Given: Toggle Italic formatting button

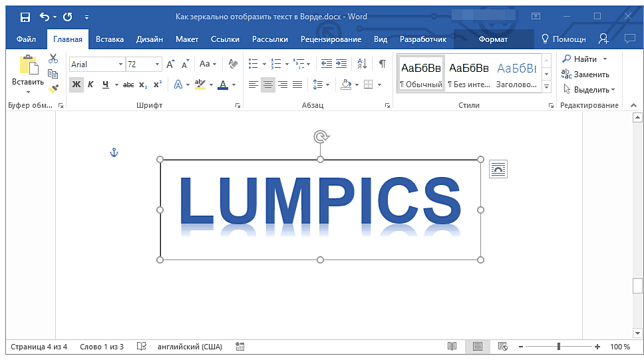Looking at the screenshot, I should coord(90,85).
